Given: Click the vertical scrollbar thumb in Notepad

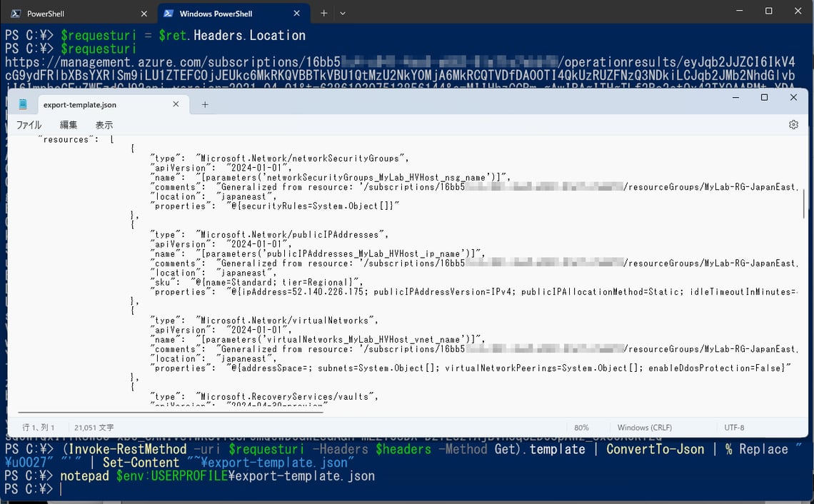Looking at the screenshot, I should click(x=803, y=203).
